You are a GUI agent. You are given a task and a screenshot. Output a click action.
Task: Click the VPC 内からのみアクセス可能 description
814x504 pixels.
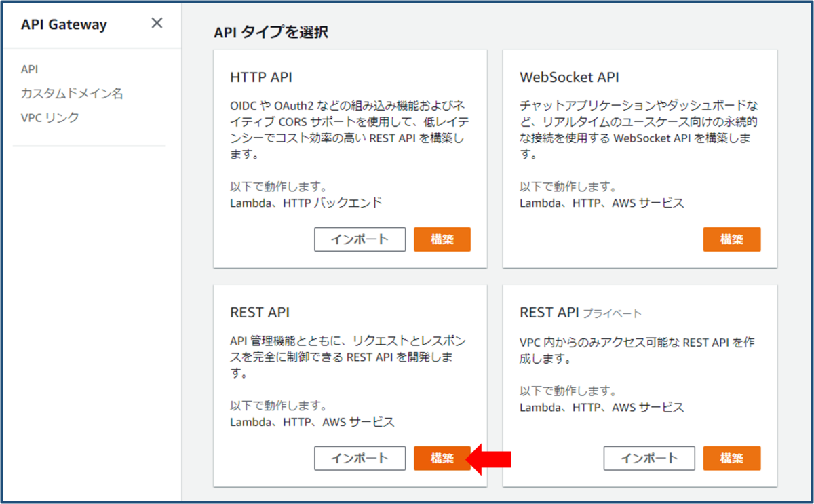pyautogui.click(x=637, y=350)
